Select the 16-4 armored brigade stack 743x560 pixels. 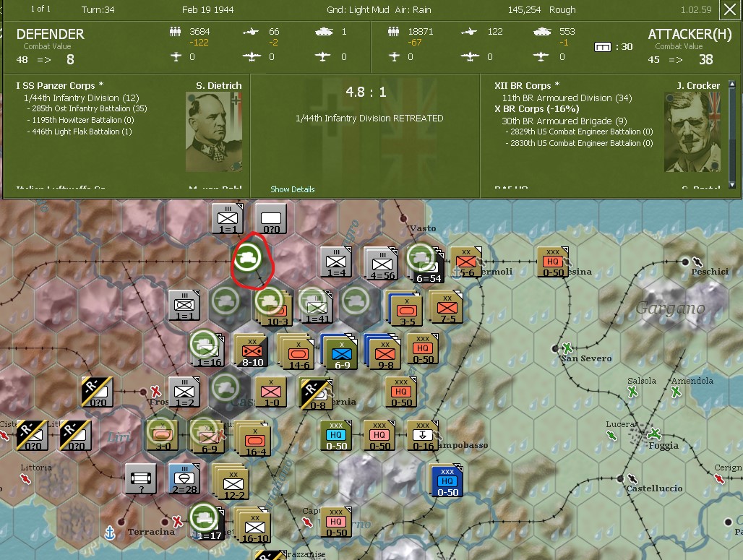253,439
